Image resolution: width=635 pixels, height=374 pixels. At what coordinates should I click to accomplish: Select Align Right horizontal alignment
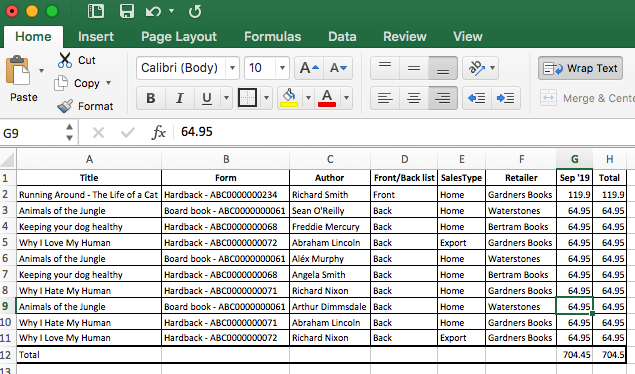[x=443, y=98]
